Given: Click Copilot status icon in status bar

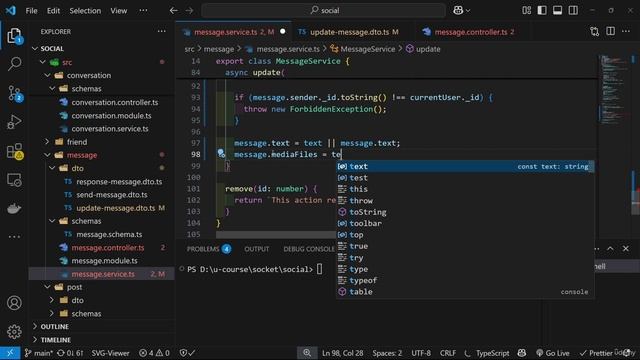Looking at the screenshot, I should point(522,353).
